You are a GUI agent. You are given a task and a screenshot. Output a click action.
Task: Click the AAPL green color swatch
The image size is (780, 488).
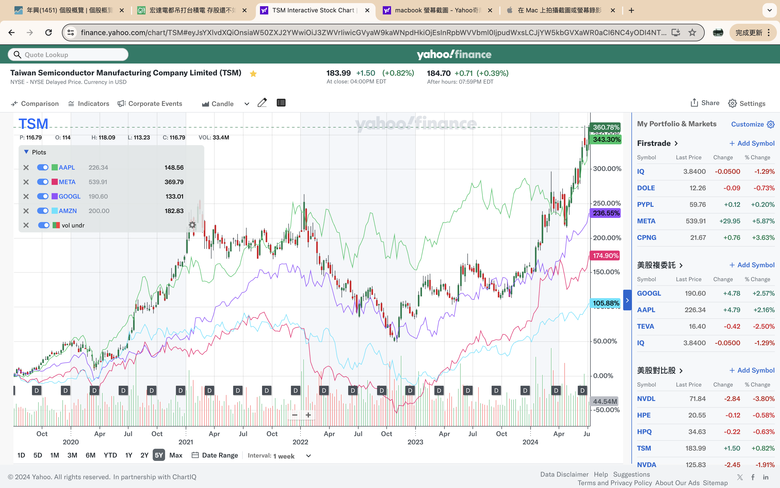tap(55, 168)
